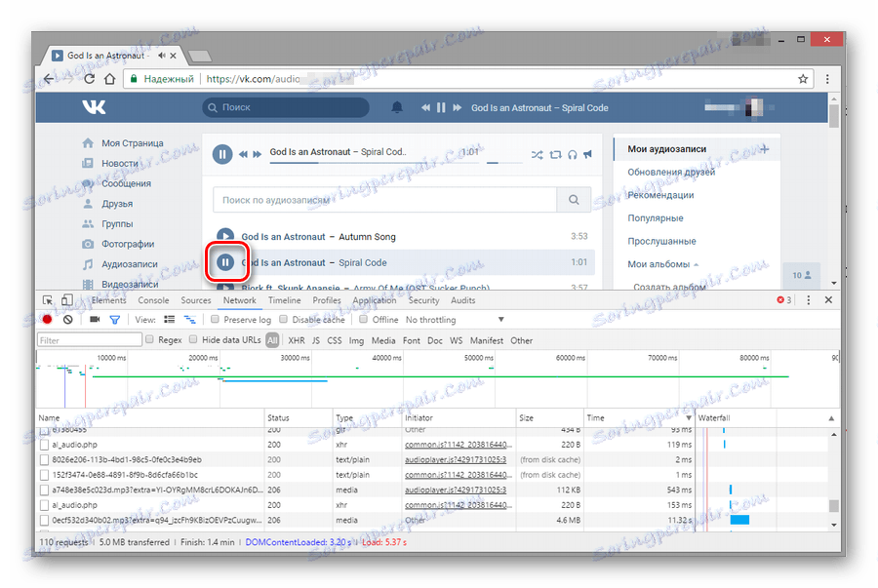Sort requests by the Time column arrow
This screenshot has height=588, width=878.
tap(689, 418)
